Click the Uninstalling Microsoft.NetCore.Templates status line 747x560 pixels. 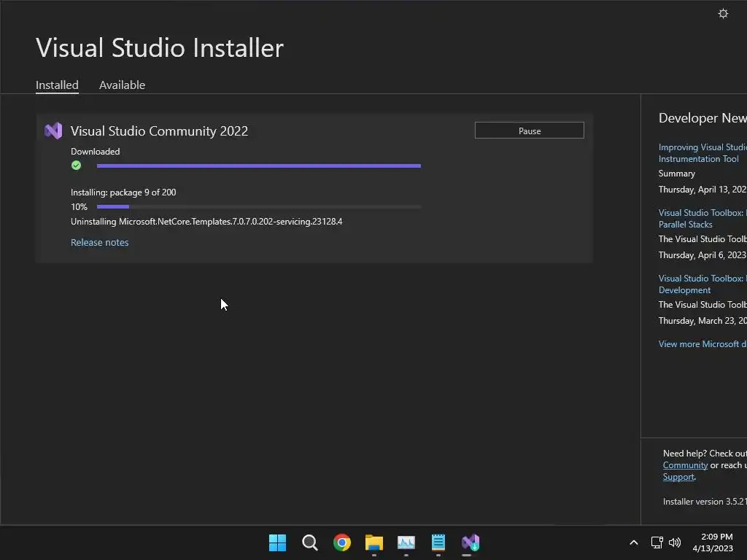coord(206,222)
